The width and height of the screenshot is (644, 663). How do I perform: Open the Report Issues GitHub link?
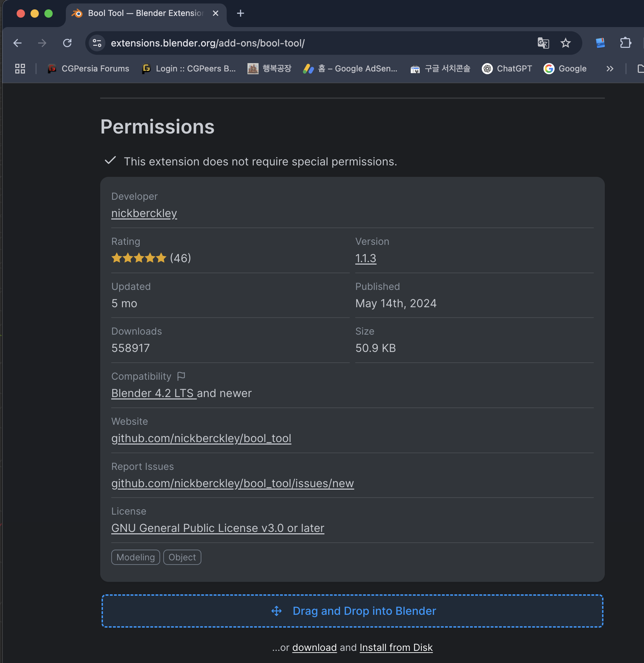(x=233, y=483)
